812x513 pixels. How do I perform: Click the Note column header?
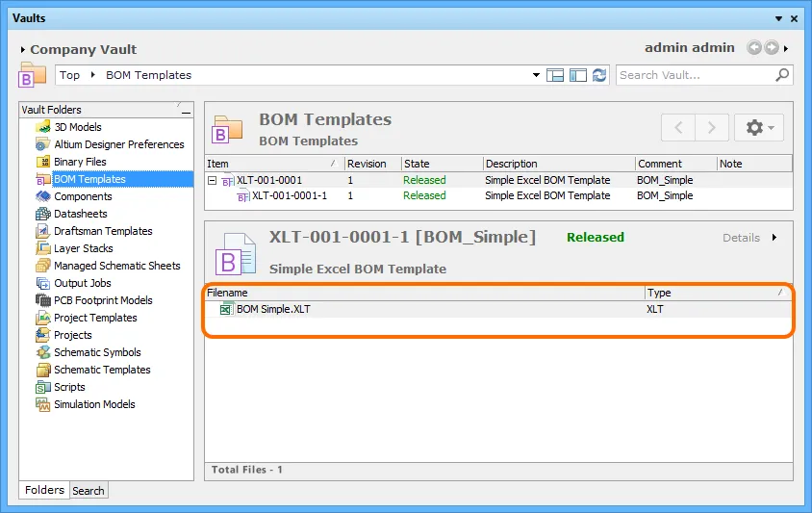(x=754, y=164)
